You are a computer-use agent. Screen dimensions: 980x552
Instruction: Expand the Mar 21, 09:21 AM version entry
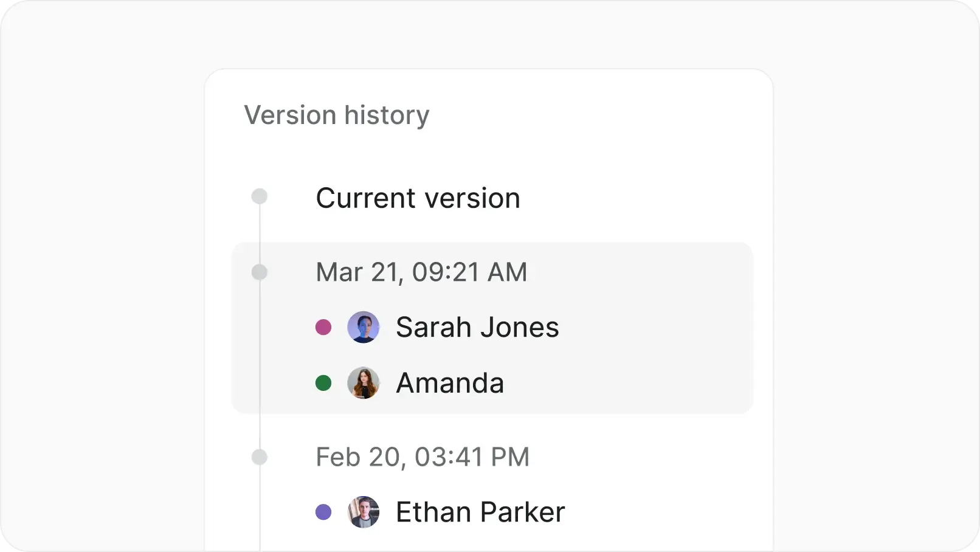pos(421,272)
